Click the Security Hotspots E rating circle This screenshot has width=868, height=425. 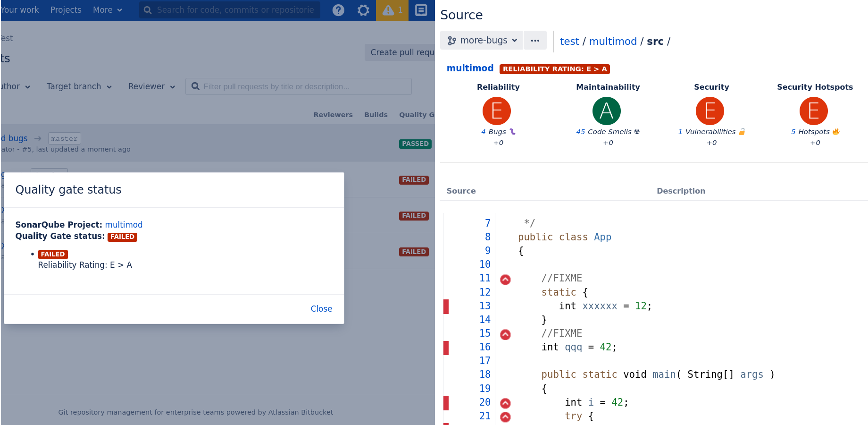click(814, 111)
